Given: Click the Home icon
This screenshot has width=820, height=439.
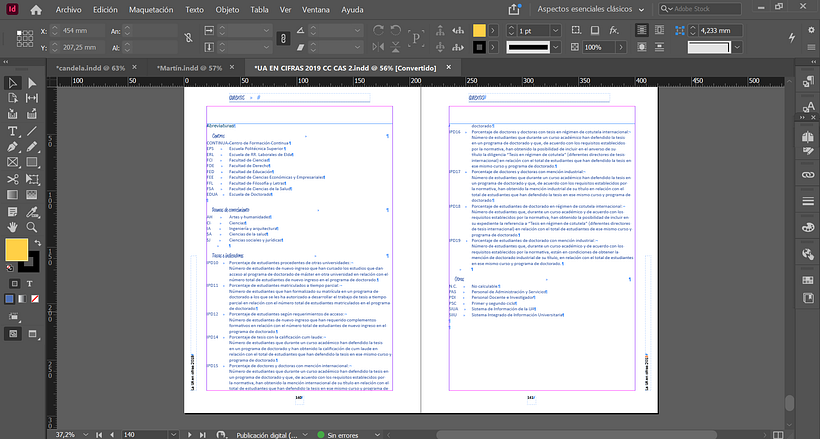Looking at the screenshot, I should click(x=36, y=9).
